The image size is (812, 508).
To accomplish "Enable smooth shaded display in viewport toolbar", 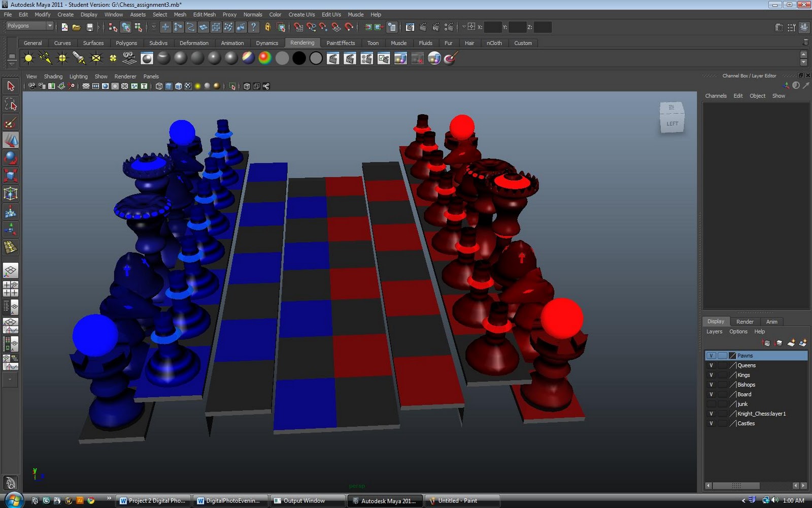I will [170, 86].
